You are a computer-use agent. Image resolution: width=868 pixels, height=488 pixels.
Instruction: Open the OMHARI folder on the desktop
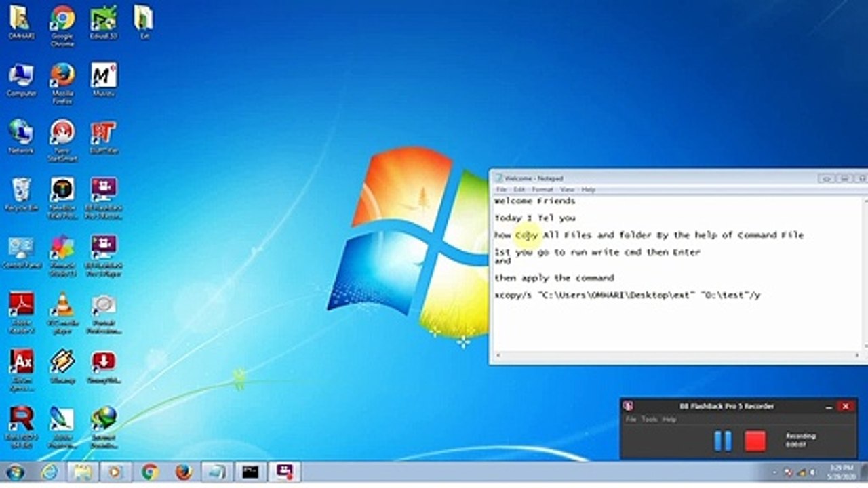[x=21, y=22]
